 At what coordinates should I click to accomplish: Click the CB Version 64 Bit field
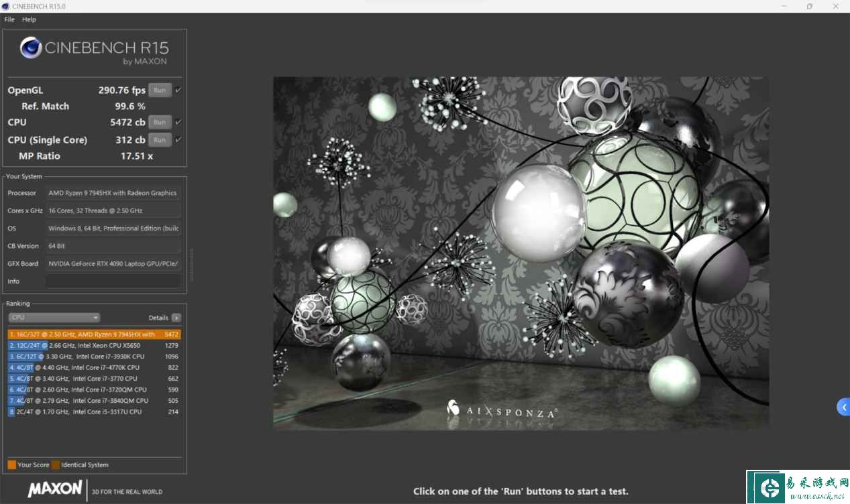[x=113, y=246]
